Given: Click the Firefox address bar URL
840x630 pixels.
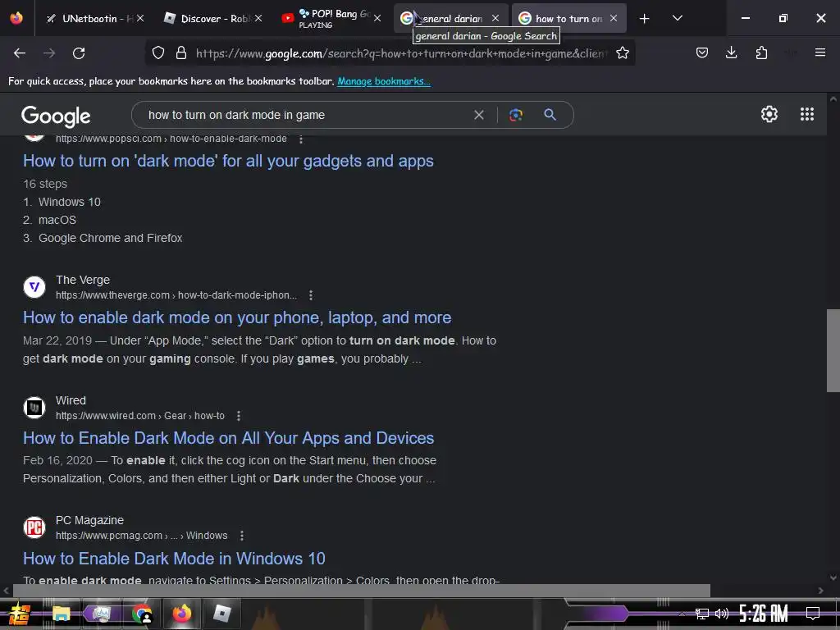Looking at the screenshot, I should click(402, 53).
